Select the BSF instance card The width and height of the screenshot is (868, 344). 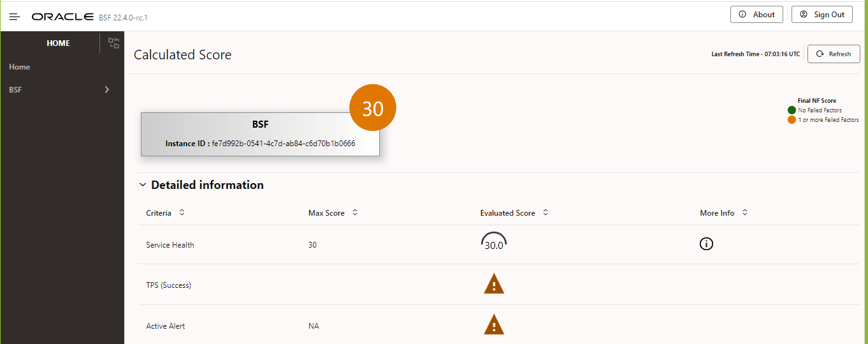click(260, 134)
